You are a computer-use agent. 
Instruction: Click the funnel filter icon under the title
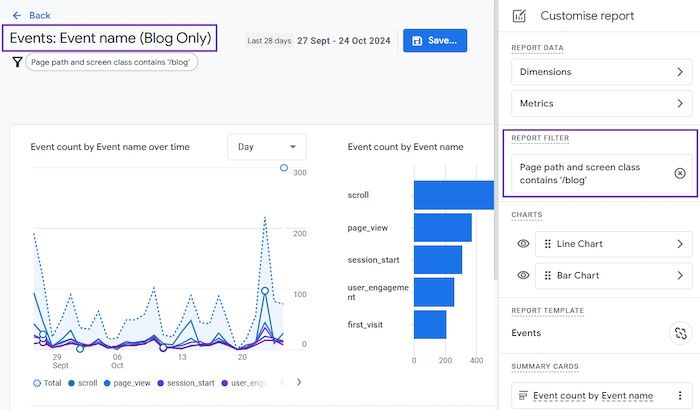point(17,62)
